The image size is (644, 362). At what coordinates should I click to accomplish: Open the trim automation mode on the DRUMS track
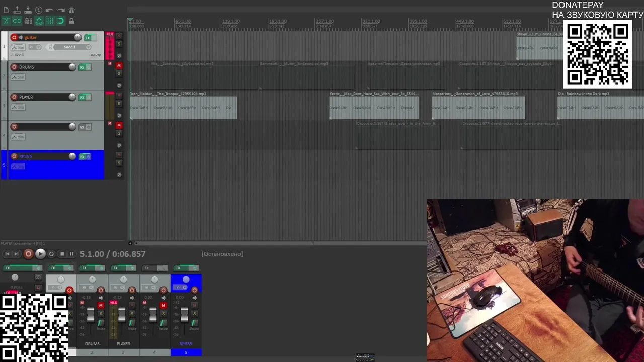(18, 77)
